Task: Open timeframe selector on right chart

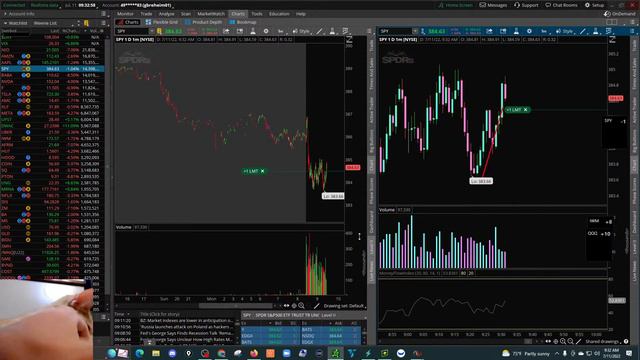Action: tap(544, 31)
